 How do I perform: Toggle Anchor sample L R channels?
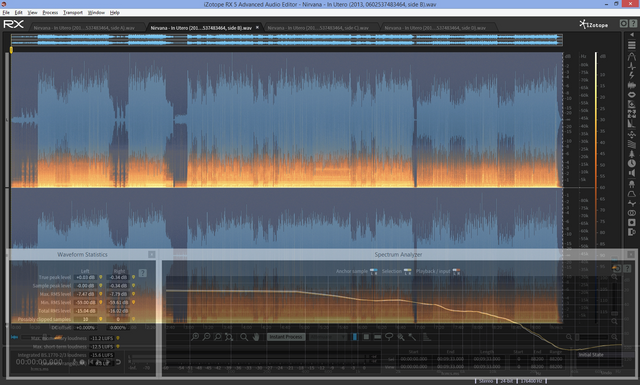point(373,272)
